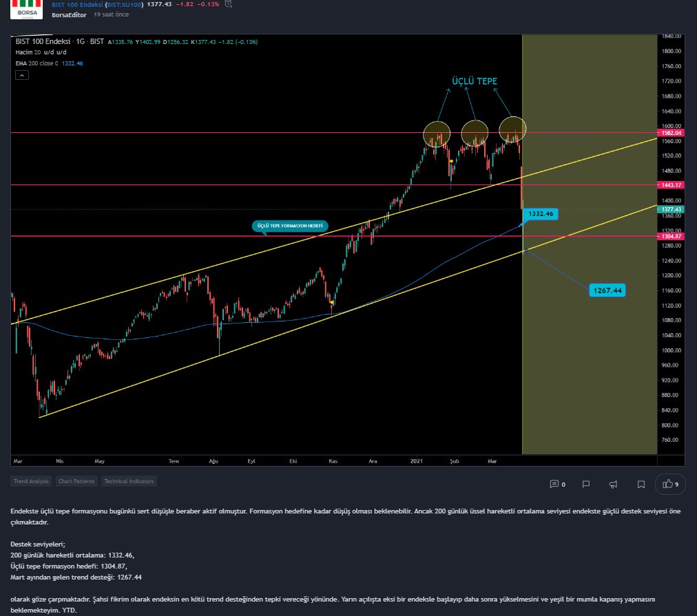Click the flag report icon
The width and height of the screenshot is (697, 616).
pos(586,484)
